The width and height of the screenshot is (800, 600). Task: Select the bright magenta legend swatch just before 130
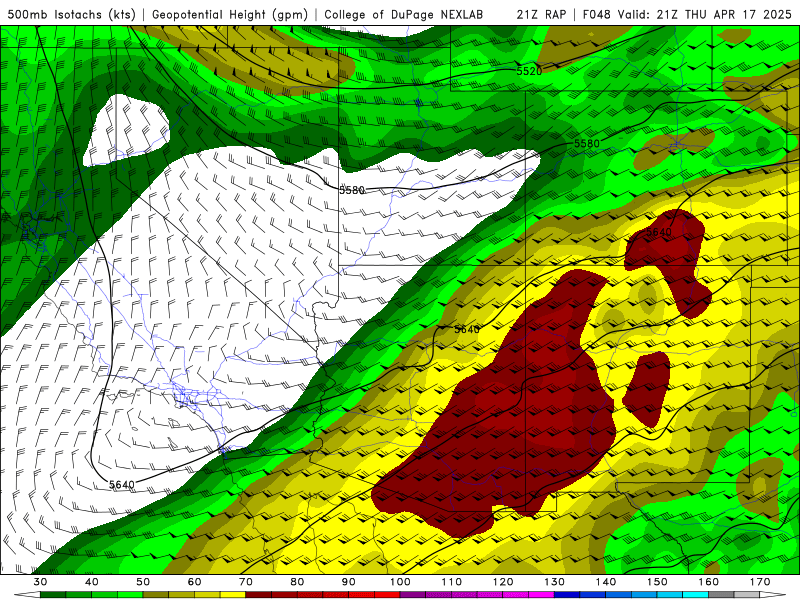(541, 595)
